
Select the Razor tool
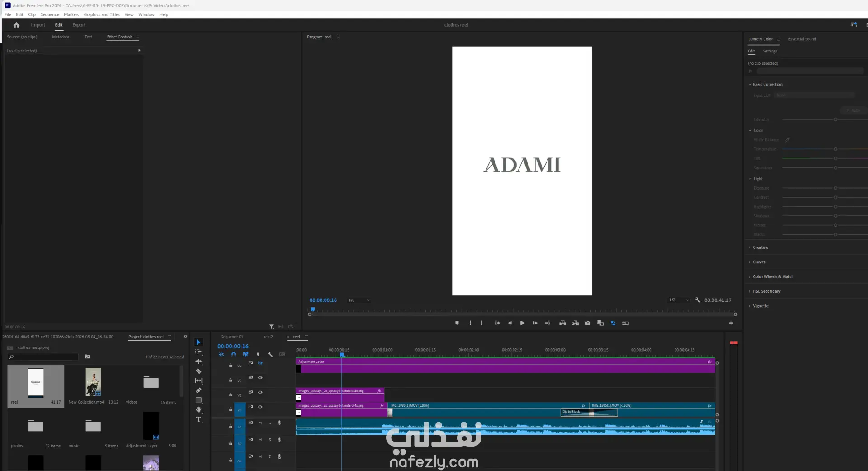click(x=198, y=371)
